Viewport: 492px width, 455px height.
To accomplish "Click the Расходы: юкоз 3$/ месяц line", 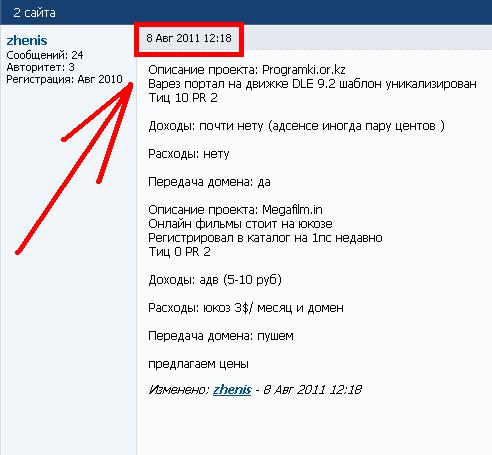I will [x=246, y=308].
